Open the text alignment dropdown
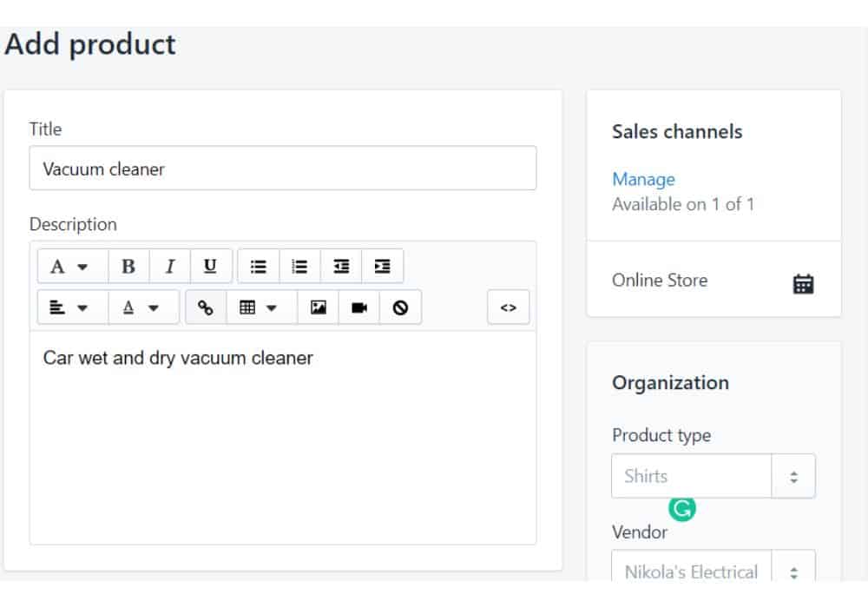 coord(71,307)
